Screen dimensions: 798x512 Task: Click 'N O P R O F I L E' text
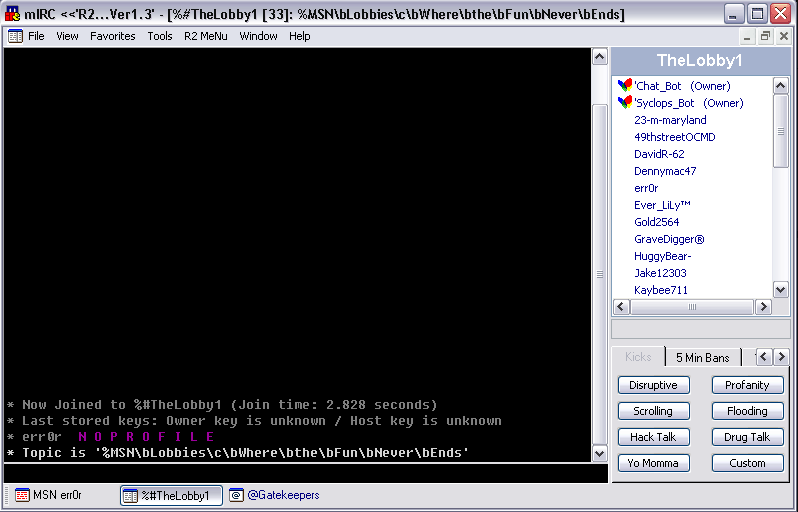tap(146, 437)
